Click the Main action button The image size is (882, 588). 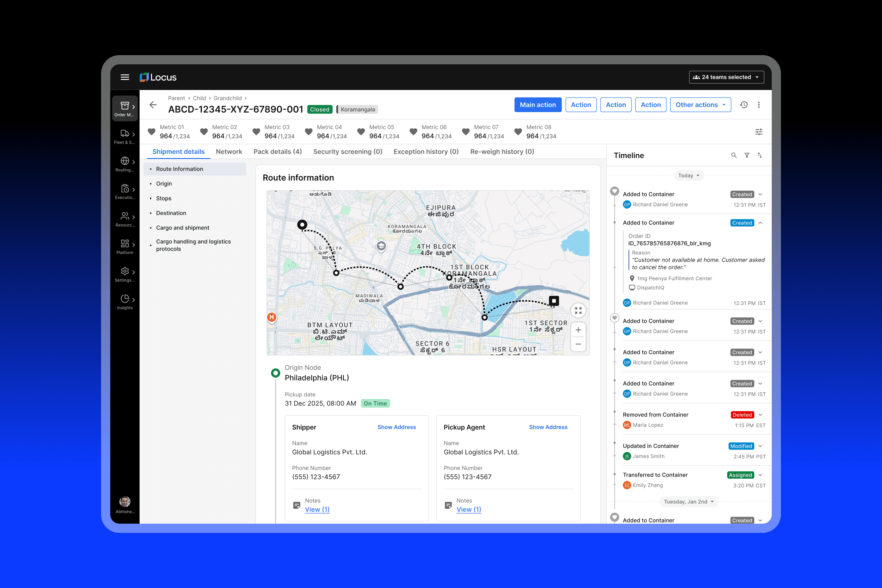coord(537,105)
